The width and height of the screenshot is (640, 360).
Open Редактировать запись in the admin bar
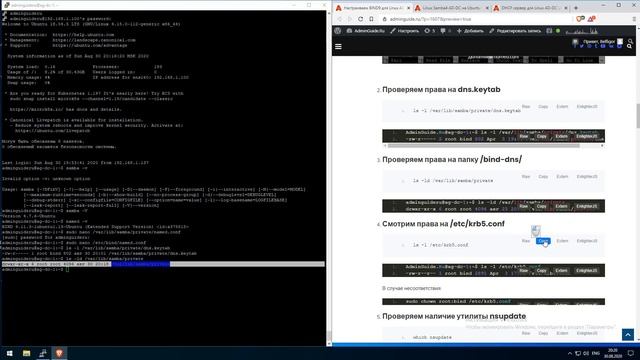[x=515, y=31]
